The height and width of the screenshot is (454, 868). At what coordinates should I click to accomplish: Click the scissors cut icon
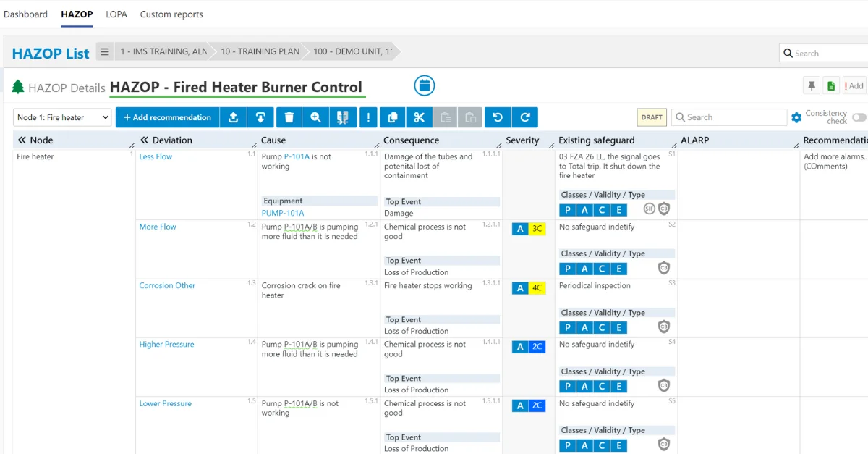[419, 117]
